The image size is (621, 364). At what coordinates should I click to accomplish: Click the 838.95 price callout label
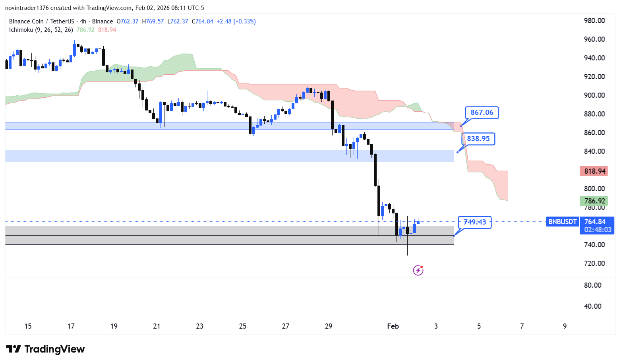(478, 139)
